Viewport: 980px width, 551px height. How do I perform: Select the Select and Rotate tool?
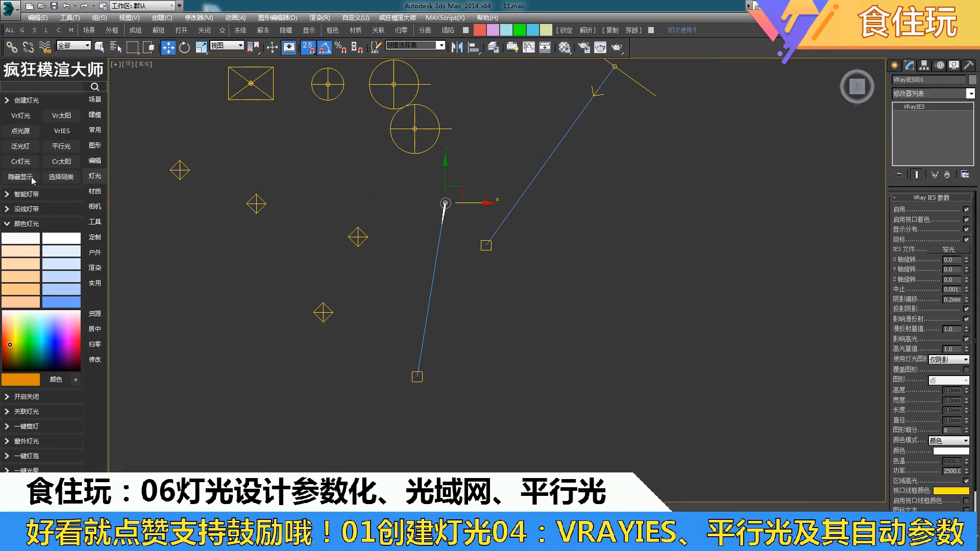[184, 47]
